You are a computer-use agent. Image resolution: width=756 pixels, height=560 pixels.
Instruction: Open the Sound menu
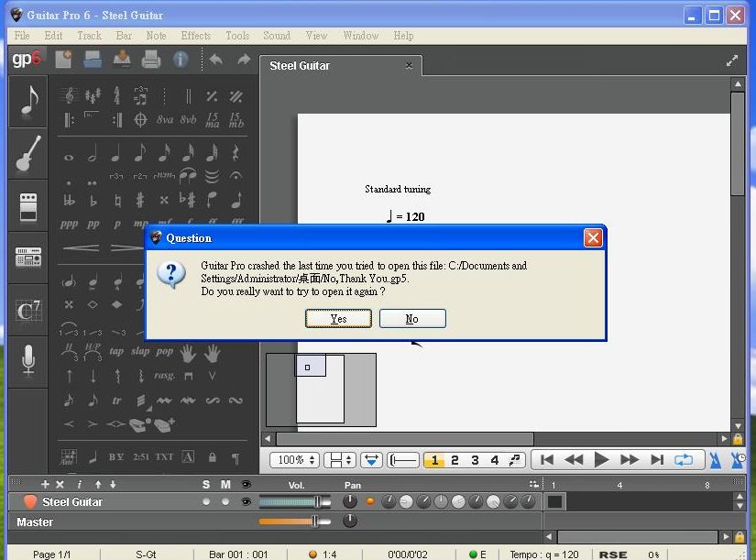277,36
